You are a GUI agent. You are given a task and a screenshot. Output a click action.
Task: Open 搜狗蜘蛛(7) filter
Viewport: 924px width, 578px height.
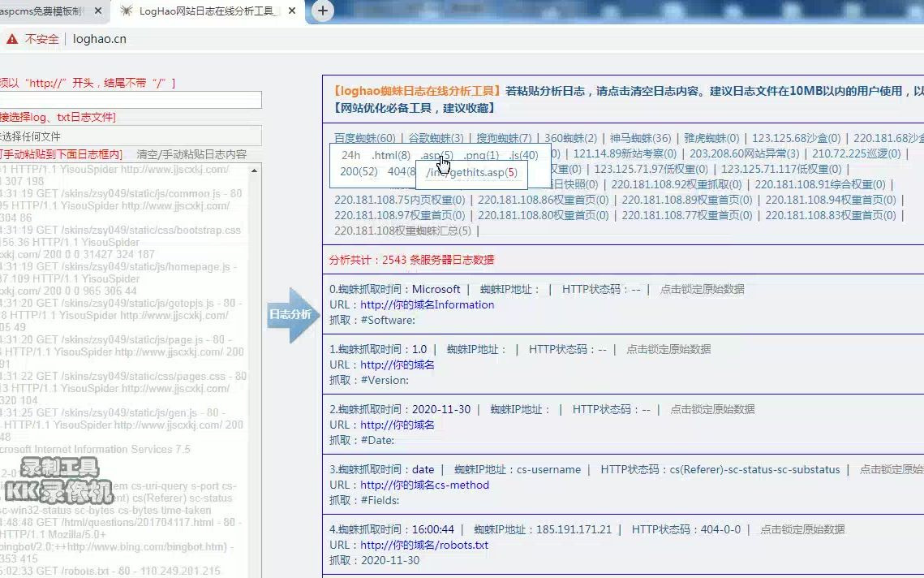tap(504, 138)
